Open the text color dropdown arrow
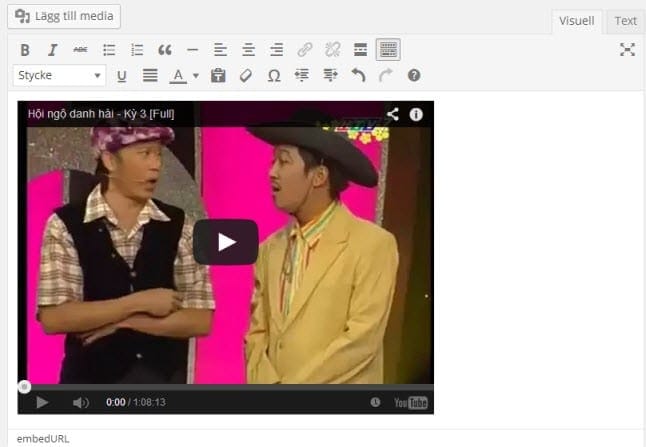This screenshot has height=447, width=646. [196, 76]
